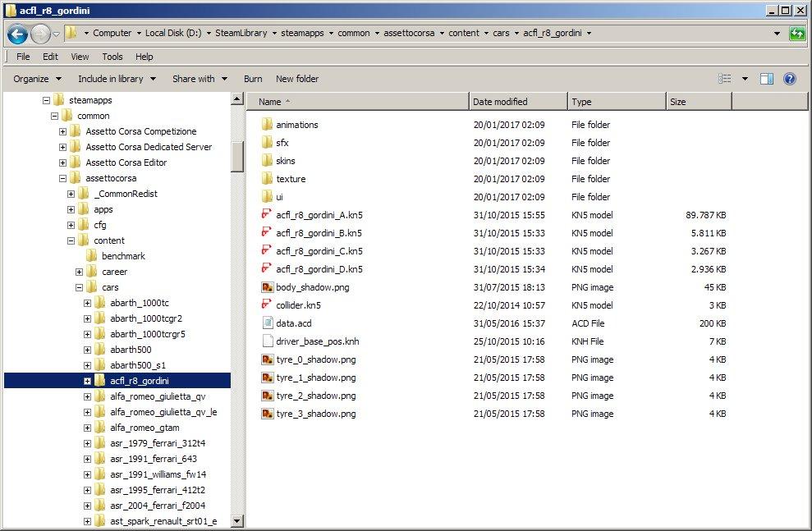The image size is (812, 531).
Task: Open the Help question mark icon
Action: click(x=790, y=79)
